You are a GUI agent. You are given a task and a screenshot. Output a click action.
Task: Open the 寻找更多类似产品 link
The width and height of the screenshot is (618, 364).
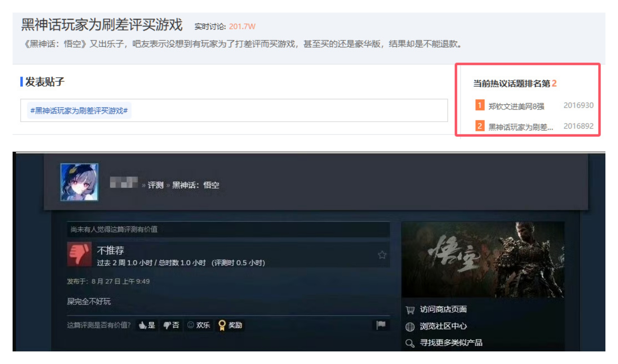coord(451,343)
